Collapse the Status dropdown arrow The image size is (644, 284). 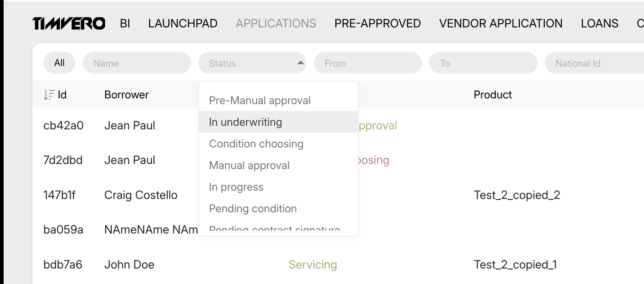(300, 63)
